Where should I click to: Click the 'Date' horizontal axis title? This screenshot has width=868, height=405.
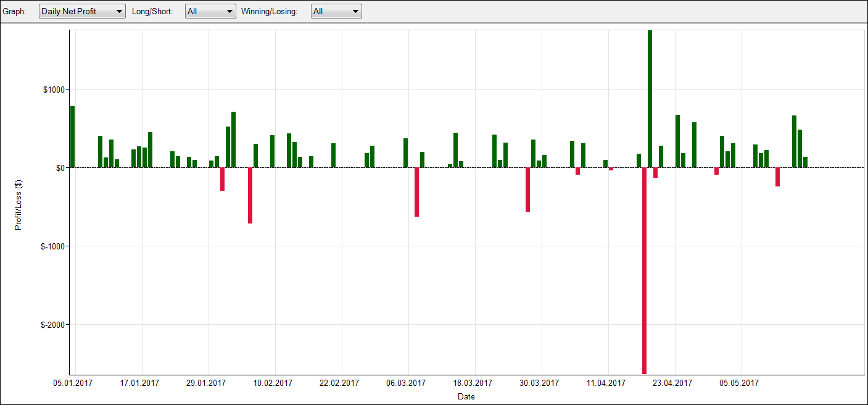pyautogui.click(x=466, y=397)
